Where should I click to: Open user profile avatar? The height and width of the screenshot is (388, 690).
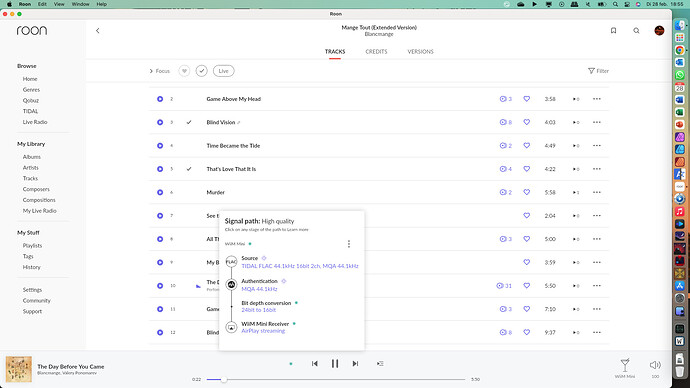pyautogui.click(x=659, y=30)
